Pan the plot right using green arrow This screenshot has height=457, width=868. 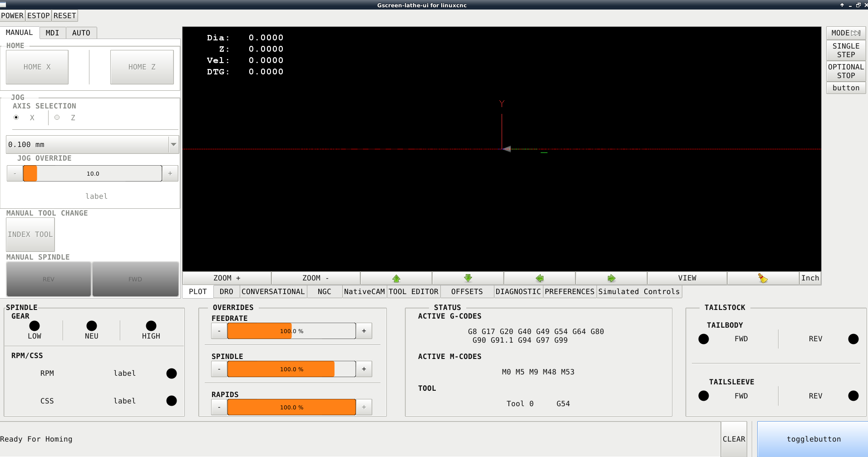click(611, 278)
